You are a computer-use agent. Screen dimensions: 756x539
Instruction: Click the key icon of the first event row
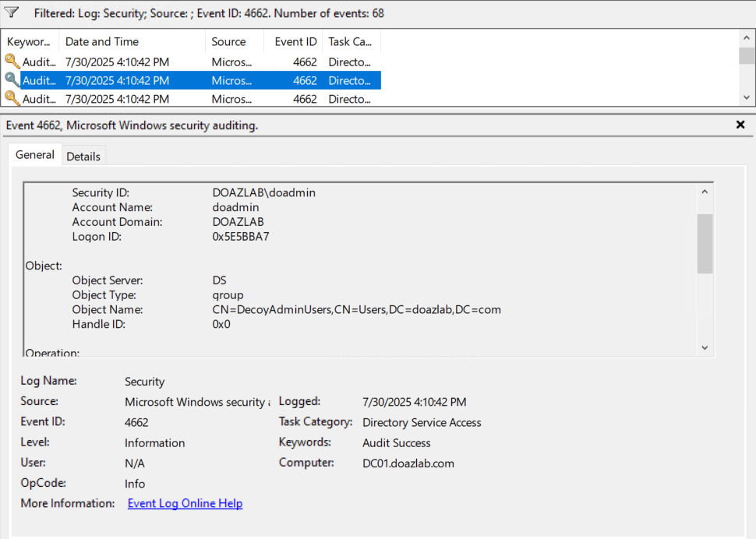coord(12,62)
